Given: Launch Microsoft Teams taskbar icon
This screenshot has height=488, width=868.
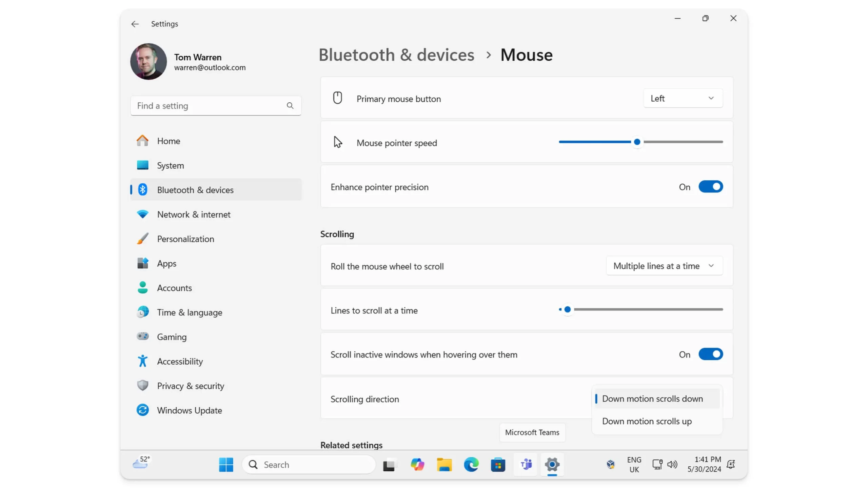Looking at the screenshot, I should coord(526,465).
